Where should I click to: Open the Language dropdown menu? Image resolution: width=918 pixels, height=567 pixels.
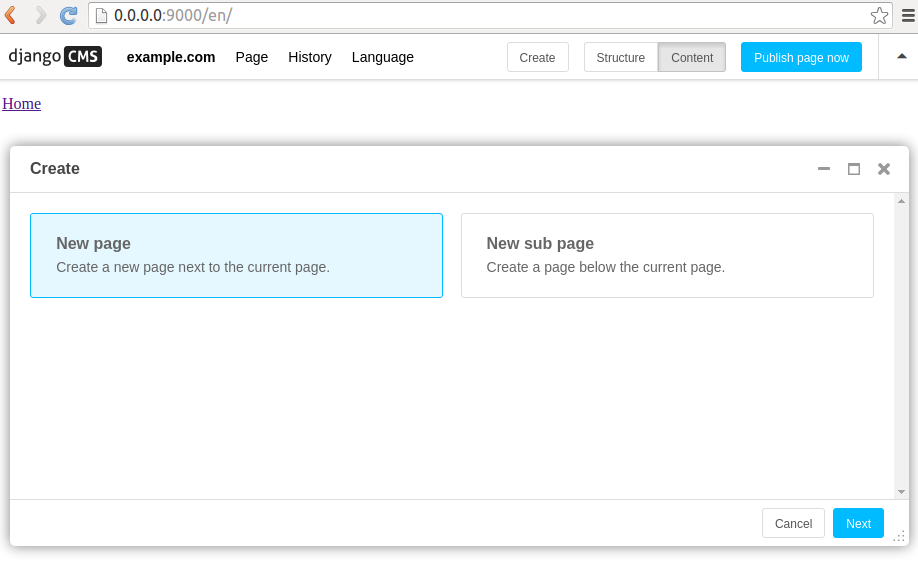pyautogui.click(x=383, y=57)
